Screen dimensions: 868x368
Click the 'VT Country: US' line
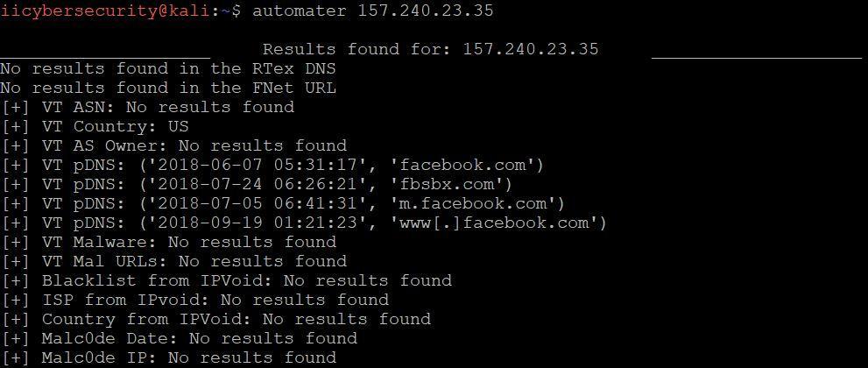95,126
